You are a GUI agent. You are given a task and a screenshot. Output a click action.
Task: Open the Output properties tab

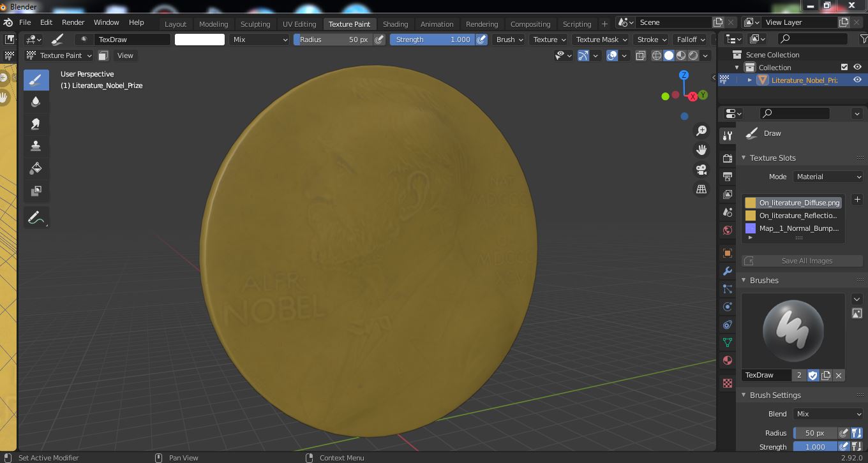tap(727, 176)
